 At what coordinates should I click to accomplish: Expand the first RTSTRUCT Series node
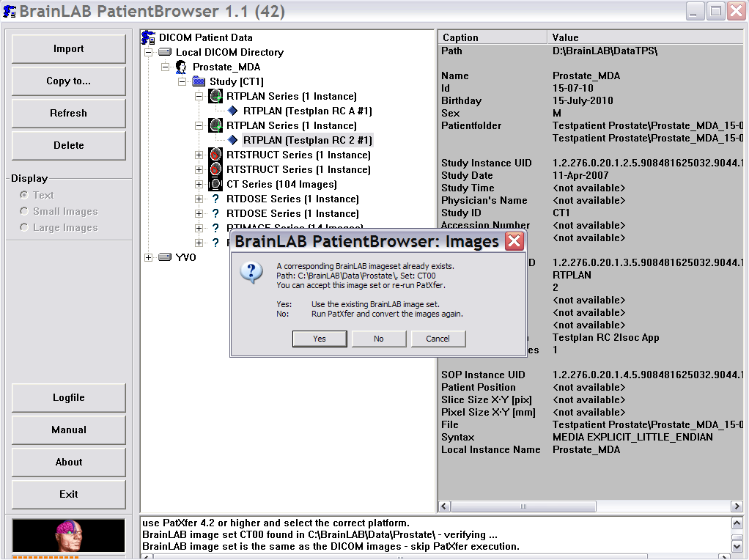199,155
